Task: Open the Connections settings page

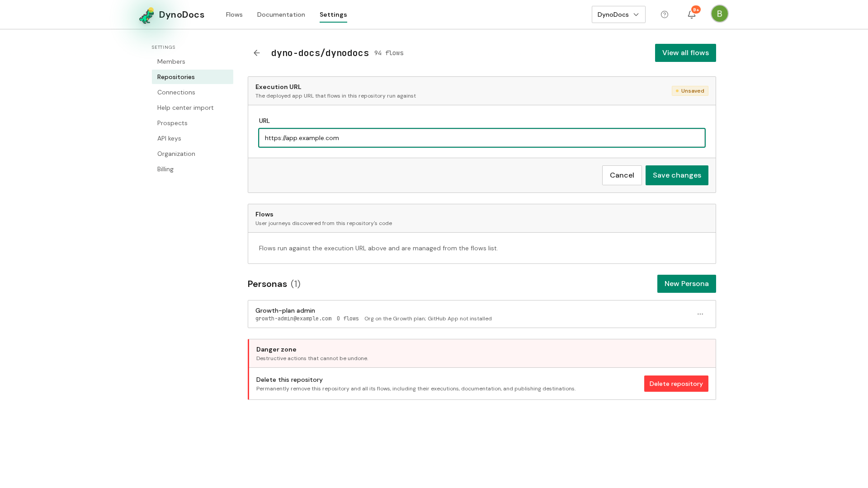Action: [193, 92]
